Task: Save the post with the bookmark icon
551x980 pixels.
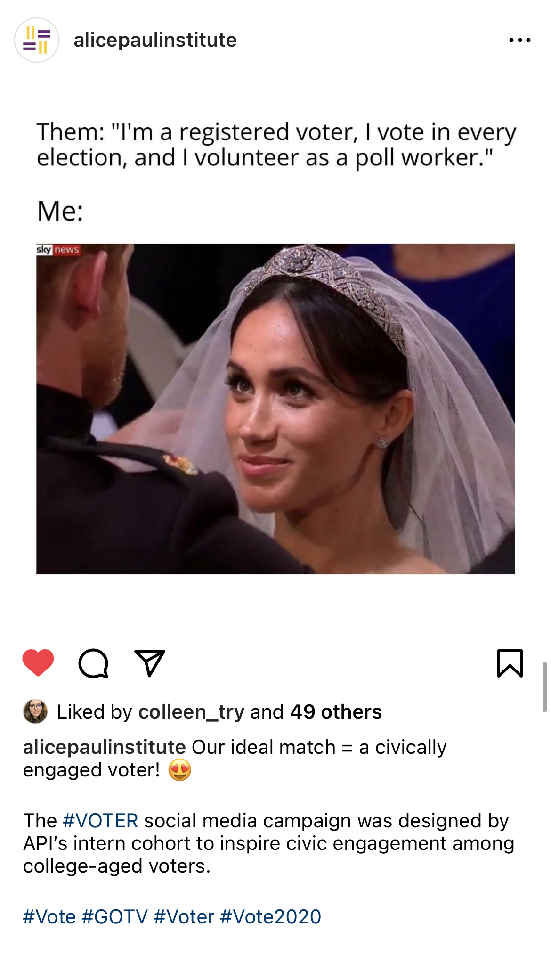Action: pos(510,663)
